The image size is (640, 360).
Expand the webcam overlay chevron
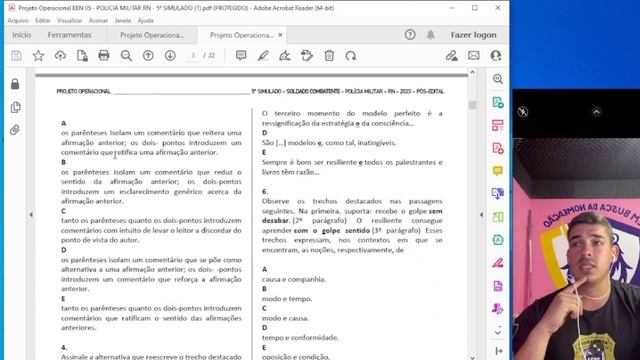pos(596,112)
